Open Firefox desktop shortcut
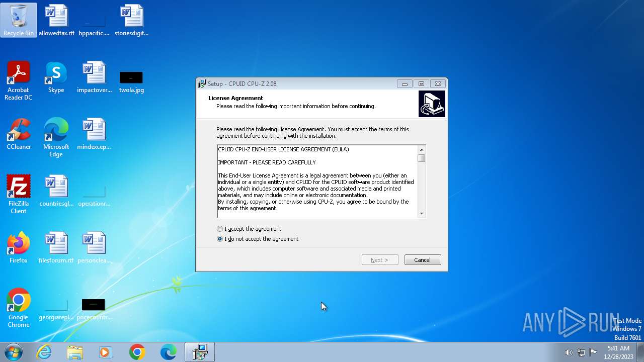Screen dimensions: 644x362 pyautogui.click(x=19, y=248)
